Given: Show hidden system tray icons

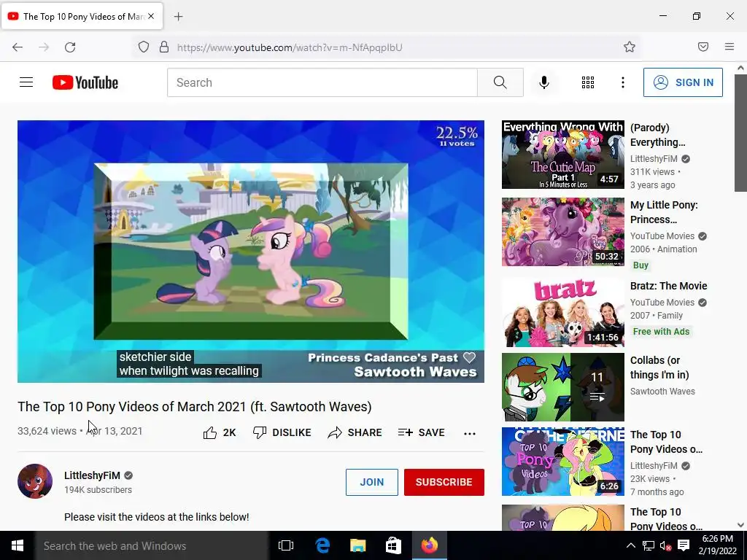Looking at the screenshot, I should click(x=631, y=545).
